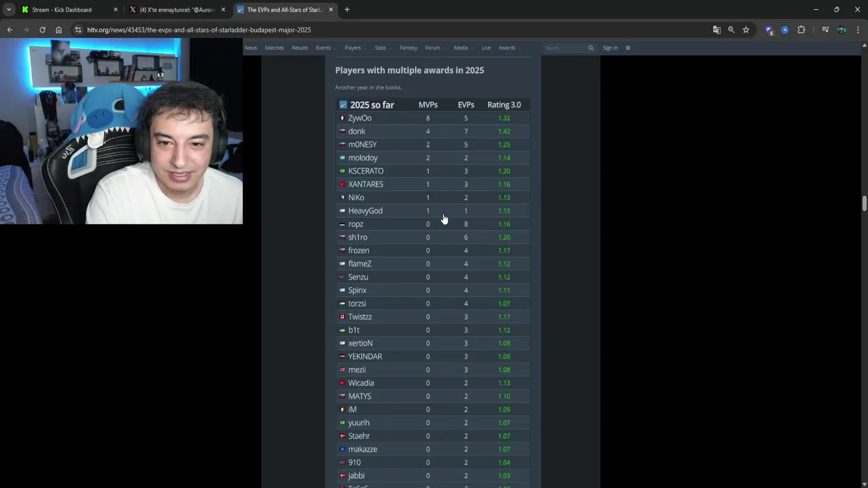Click flameZ in the awards table
Viewport: 868px width, 488px height.
359,264
